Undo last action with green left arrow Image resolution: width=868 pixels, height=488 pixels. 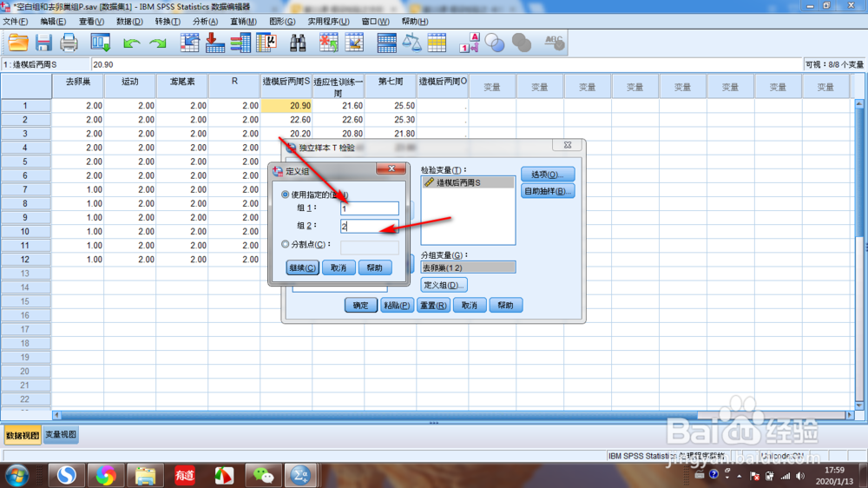[131, 43]
